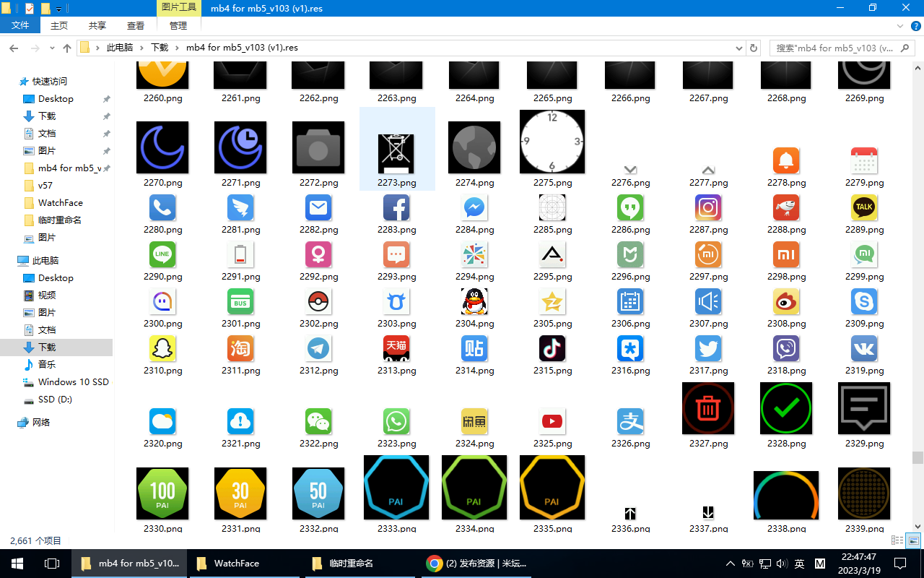The height and width of the screenshot is (578, 924).
Task: Select the mail envelope icon 2282.png
Action: click(x=318, y=207)
